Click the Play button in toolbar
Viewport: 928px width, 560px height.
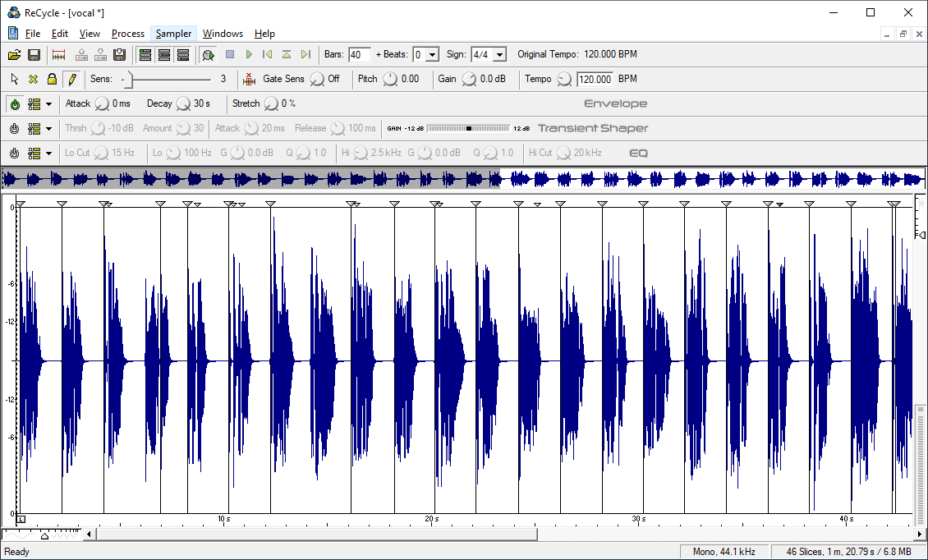249,55
